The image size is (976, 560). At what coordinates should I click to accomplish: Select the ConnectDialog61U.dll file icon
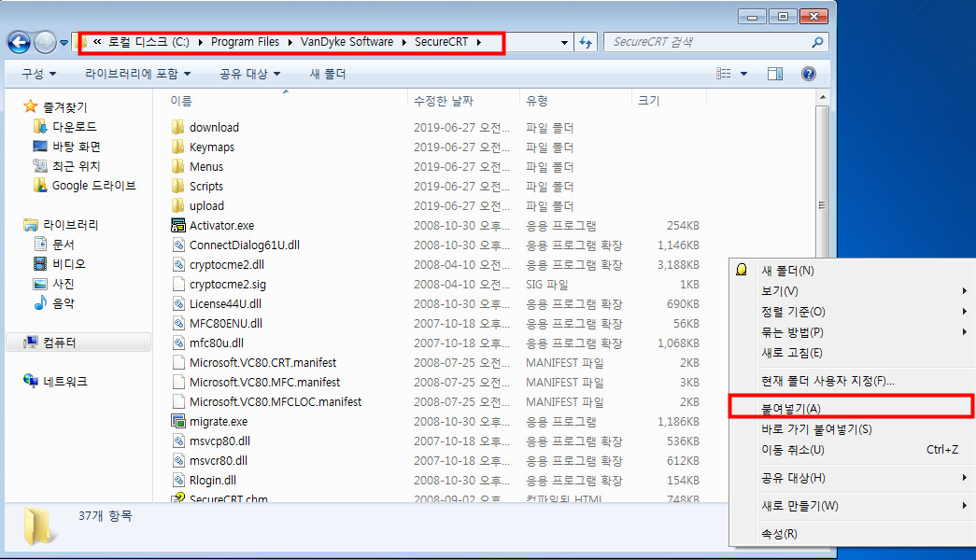(178, 245)
